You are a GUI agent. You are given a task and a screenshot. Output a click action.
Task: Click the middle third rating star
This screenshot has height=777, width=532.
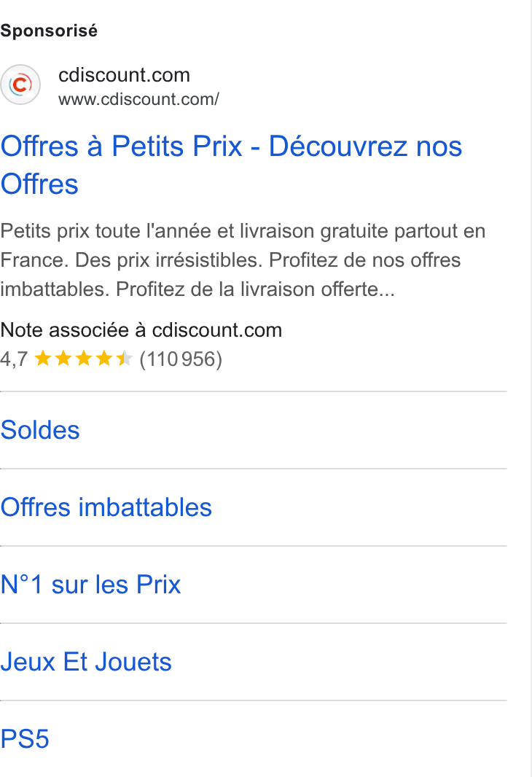click(x=84, y=359)
